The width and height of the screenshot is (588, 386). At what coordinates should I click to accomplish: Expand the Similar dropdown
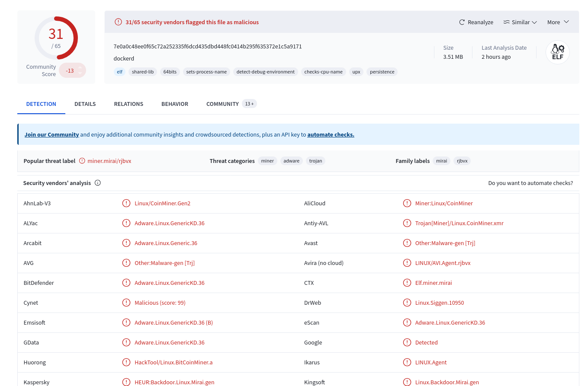534,22
